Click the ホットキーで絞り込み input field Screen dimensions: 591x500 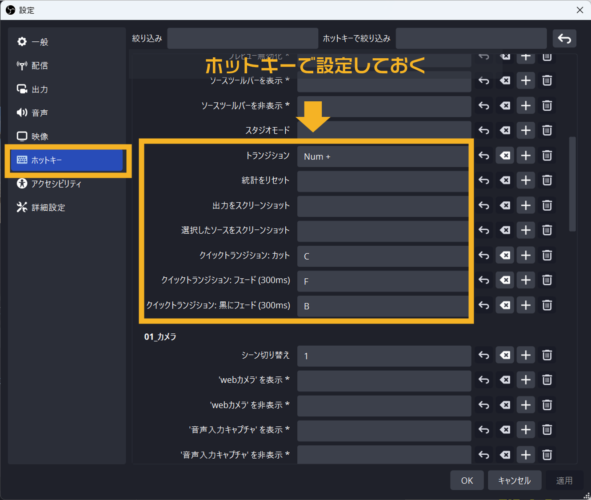(471, 38)
